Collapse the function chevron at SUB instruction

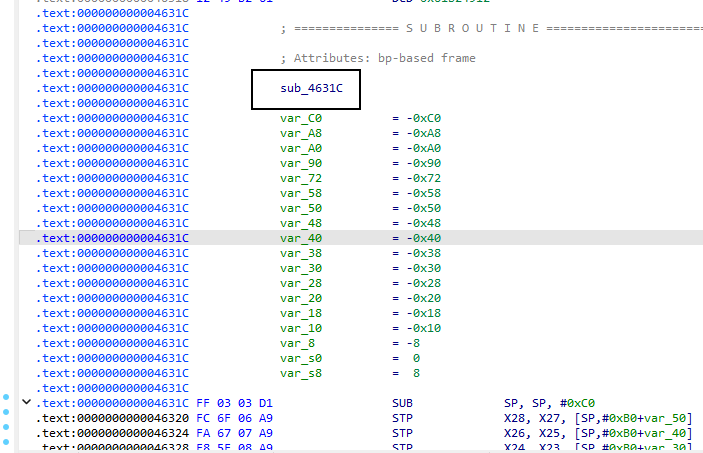tap(26, 403)
